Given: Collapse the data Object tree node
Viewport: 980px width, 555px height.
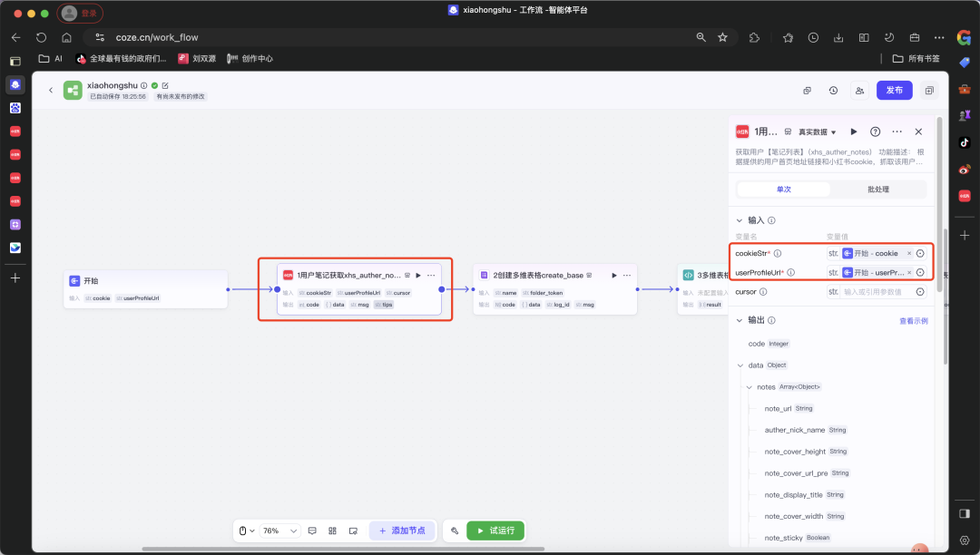Looking at the screenshot, I should coord(740,365).
